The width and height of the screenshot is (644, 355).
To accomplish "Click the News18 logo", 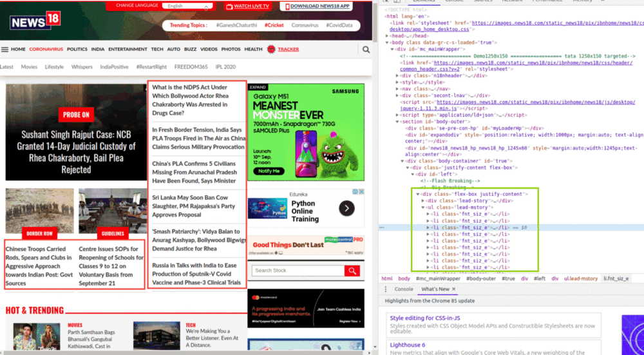I will (35, 21).
